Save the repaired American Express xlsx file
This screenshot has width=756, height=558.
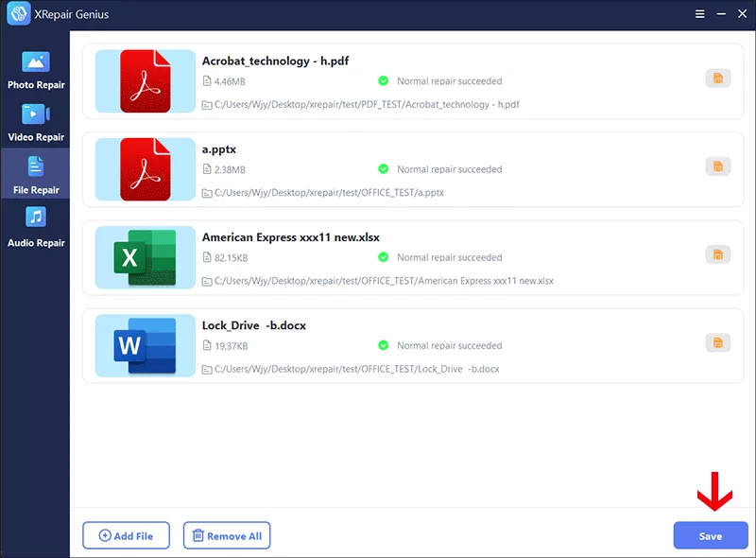[x=717, y=254]
